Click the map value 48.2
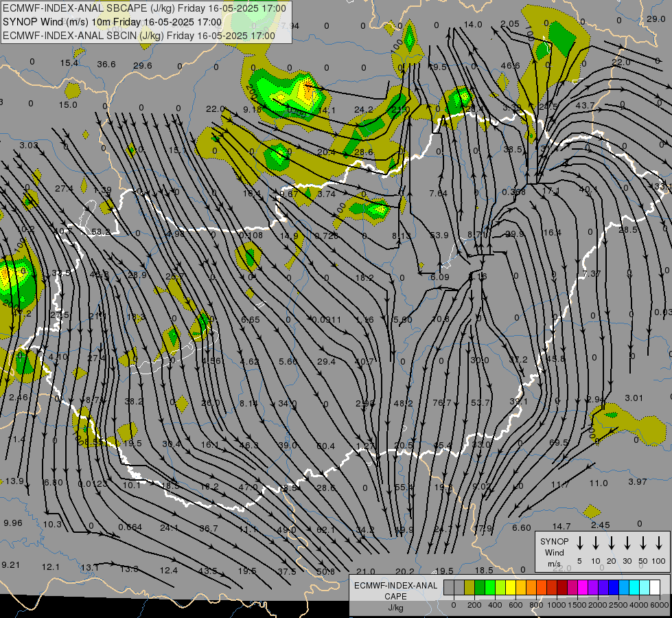 tap(404, 404)
